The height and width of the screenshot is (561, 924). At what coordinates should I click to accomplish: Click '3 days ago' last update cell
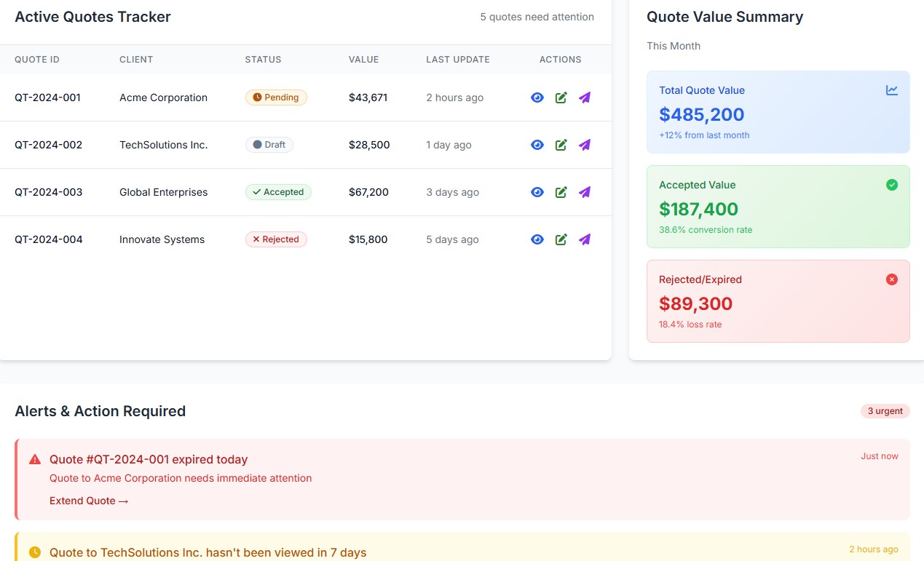453,192
